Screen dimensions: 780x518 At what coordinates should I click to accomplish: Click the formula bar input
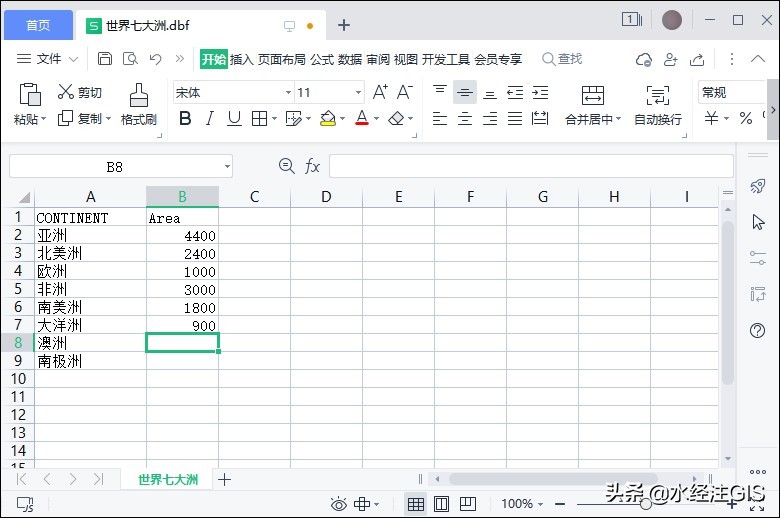(531, 166)
